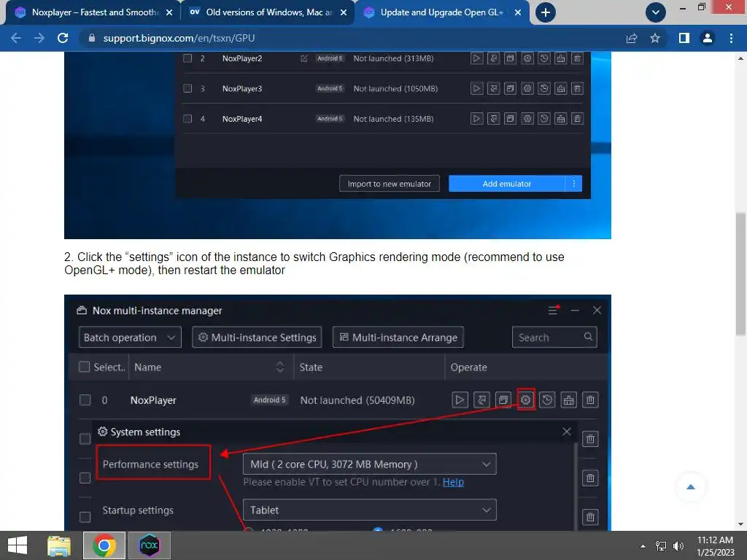Click the import/export icon for NoxPlayer instance 0
This screenshot has height=560, width=747.
click(569, 400)
